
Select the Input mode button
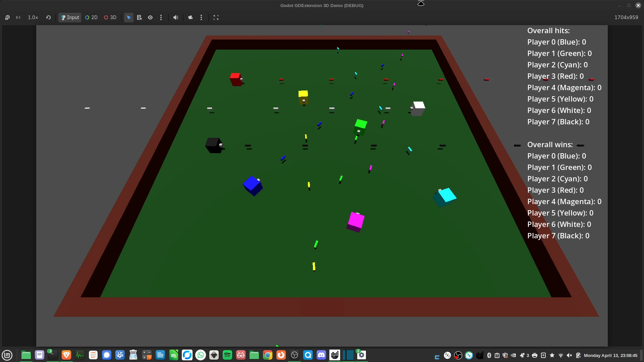coord(70,17)
